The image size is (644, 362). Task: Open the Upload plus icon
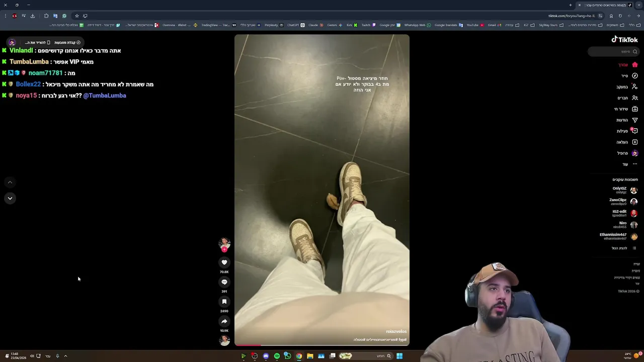click(x=634, y=142)
